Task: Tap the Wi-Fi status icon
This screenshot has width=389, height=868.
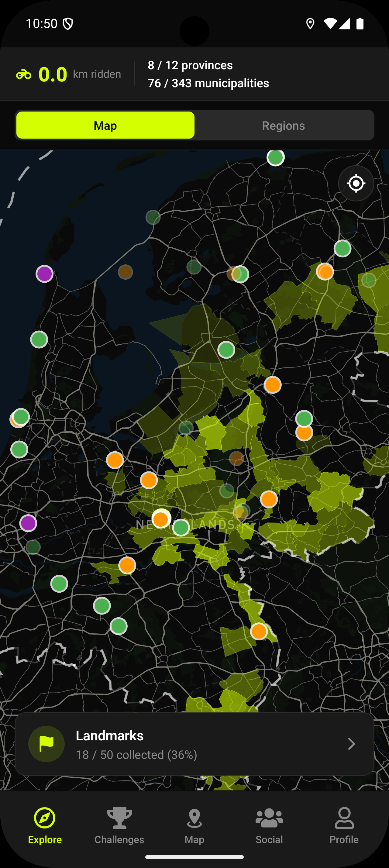Action: [x=330, y=24]
